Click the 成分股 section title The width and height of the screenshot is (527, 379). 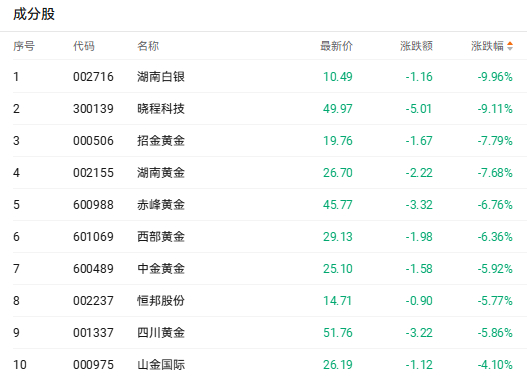click(x=34, y=14)
